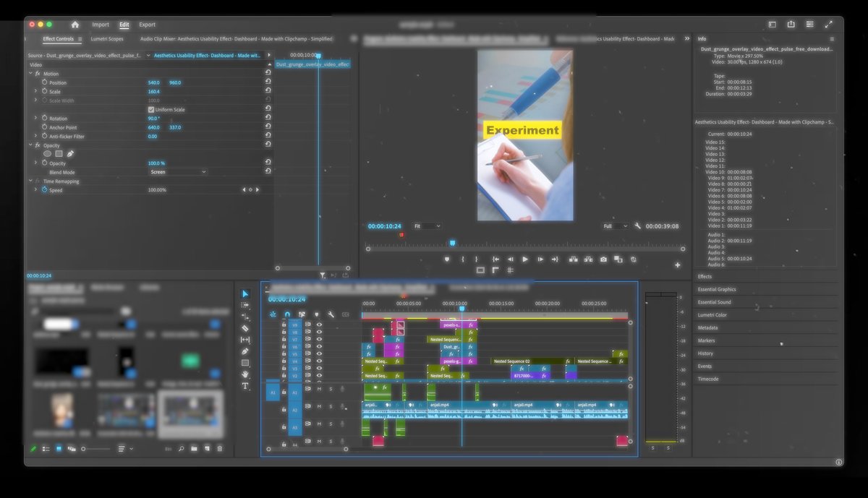
Task: Toggle Linked Selection in timeline
Action: pyautogui.click(x=302, y=314)
